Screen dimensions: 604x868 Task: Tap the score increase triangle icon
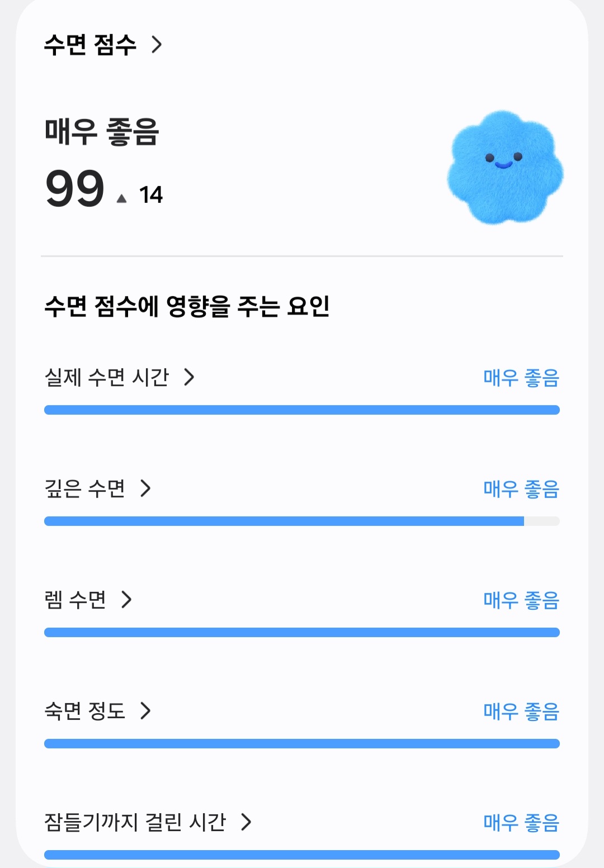coord(121,198)
